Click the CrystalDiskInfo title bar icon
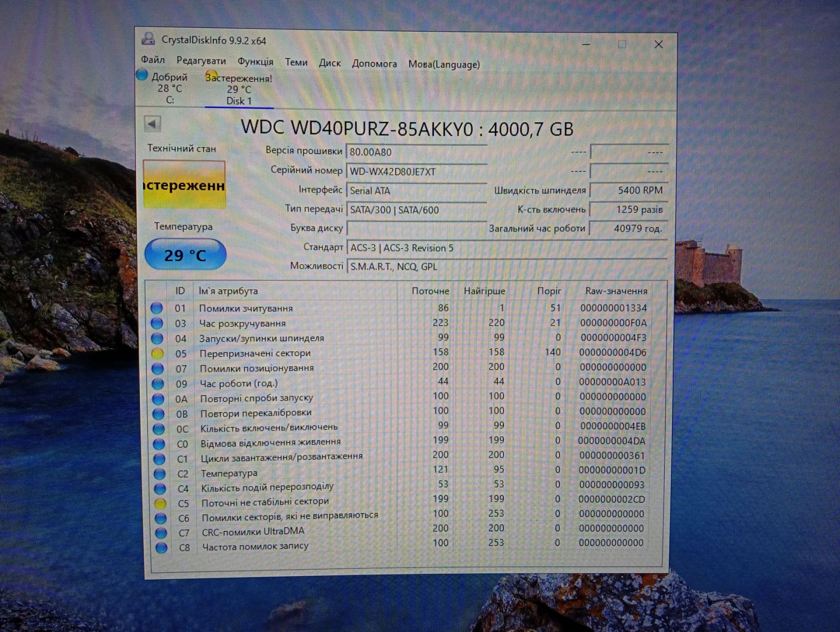Viewport: 840px width, 632px height. 148,38
